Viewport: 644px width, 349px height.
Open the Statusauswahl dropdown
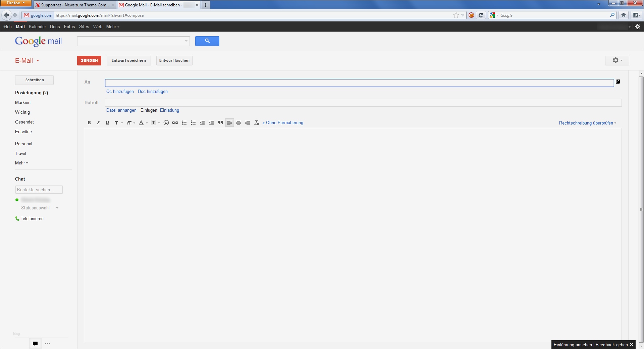coord(40,208)
